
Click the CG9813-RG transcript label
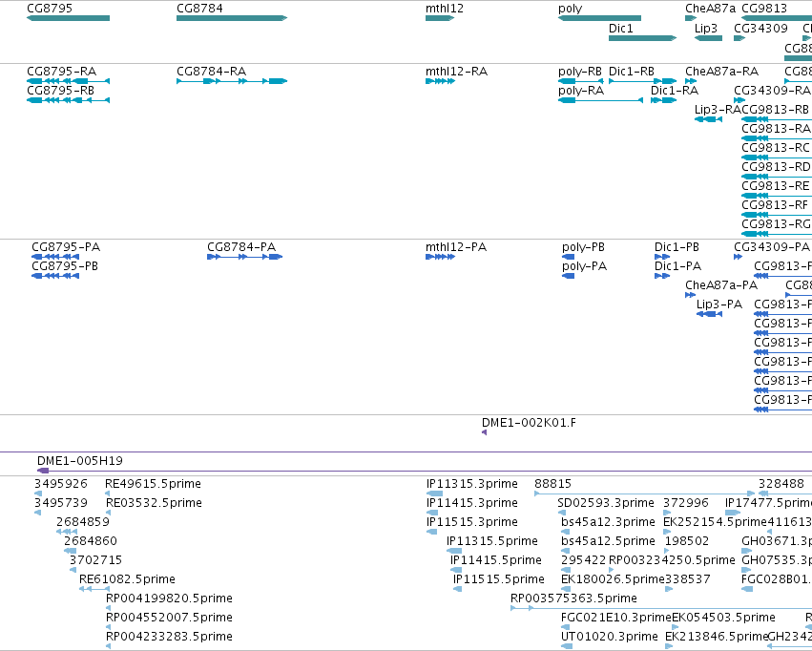tap(776, 224)
